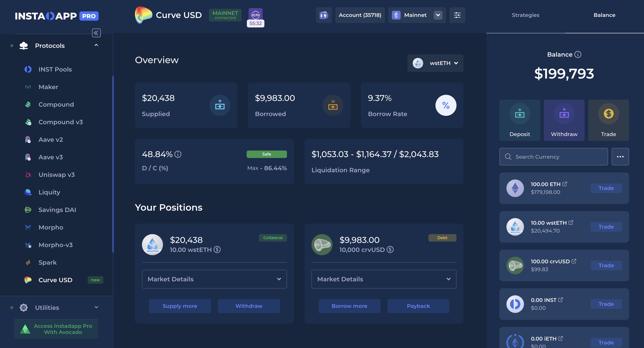The width and height of the screenshot is (644, 348).
Task: Collapse the Protocols section
Action: pos(96,45)
